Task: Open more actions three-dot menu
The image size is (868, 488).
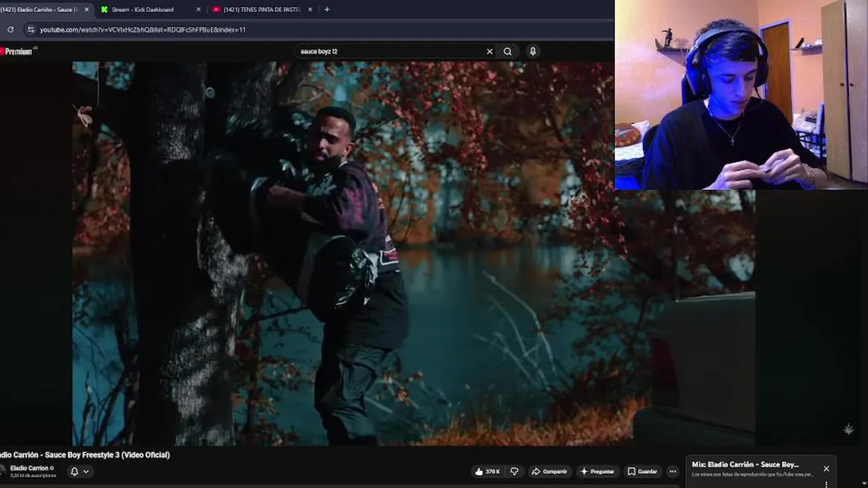Action: tap(673, 471)
